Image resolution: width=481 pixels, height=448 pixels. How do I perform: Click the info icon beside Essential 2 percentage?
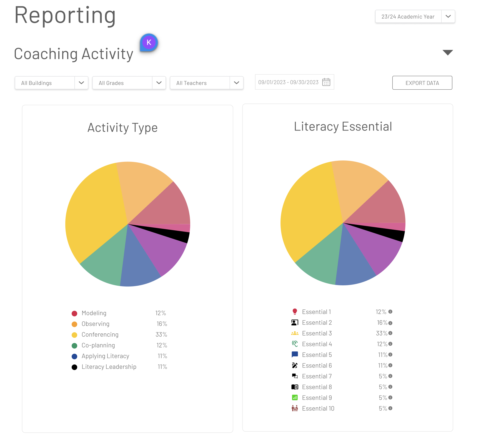(x=390, y=323)
